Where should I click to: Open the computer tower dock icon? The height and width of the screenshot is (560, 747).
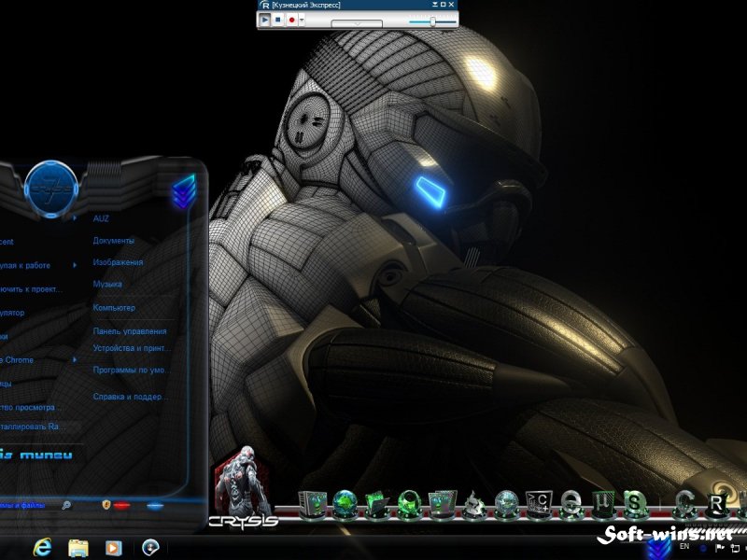(313, 504)
